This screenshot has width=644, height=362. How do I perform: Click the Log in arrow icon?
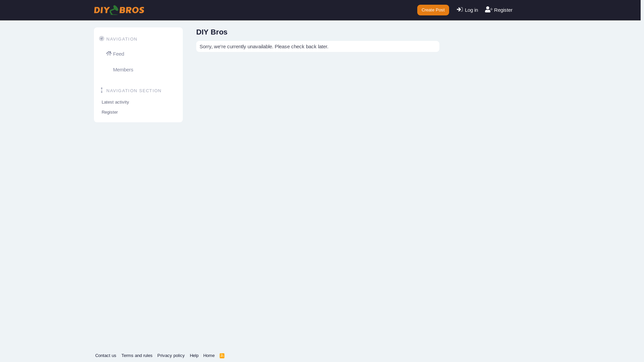[x=460, y=10]
